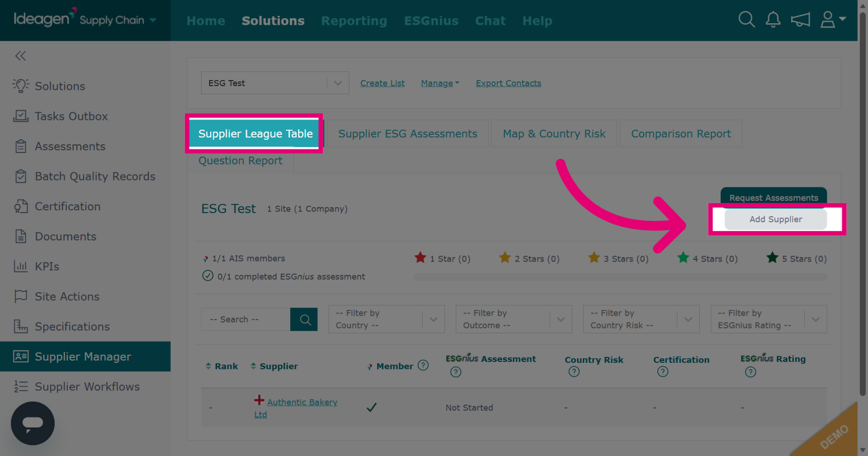
Task: Open the Manage dropdown
Action: [440, 83]
